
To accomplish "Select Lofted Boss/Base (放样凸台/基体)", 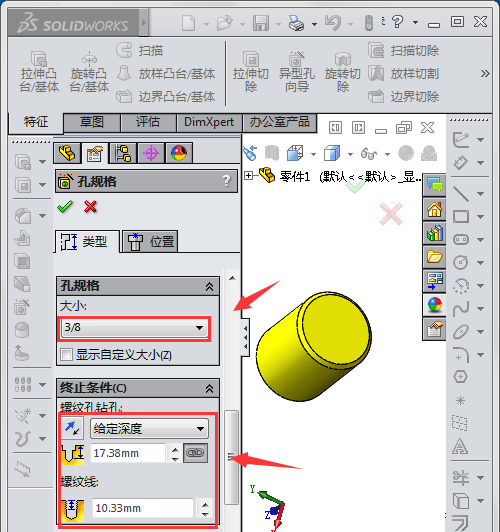I will [166, 74].
